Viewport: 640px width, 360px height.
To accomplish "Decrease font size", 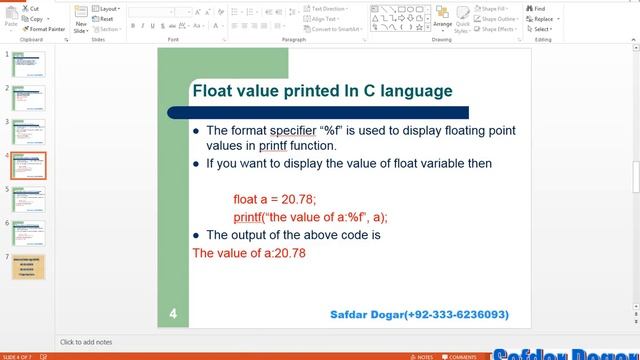I will click(208, 12).
